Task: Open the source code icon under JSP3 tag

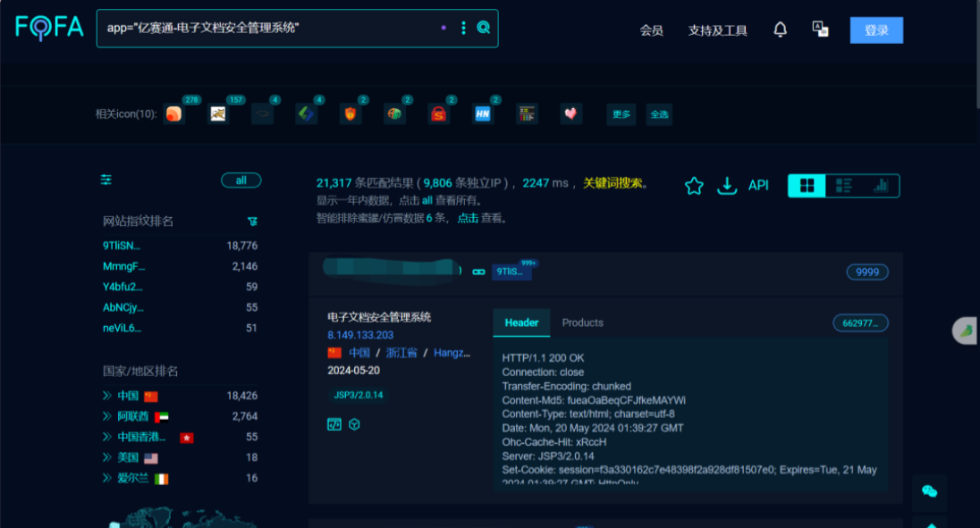Action: pos(334,424)
